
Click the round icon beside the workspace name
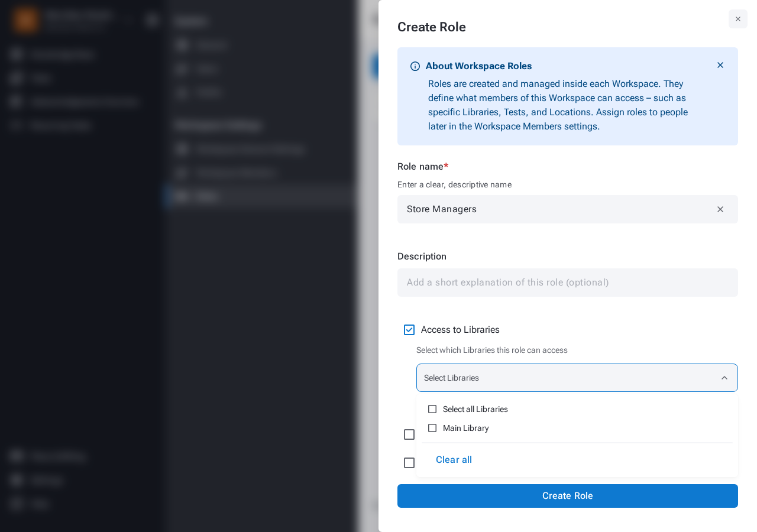152,20
